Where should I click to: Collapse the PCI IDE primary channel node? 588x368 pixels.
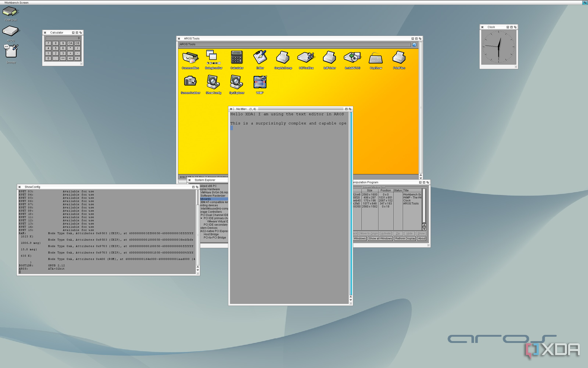(x=201, y=218)
